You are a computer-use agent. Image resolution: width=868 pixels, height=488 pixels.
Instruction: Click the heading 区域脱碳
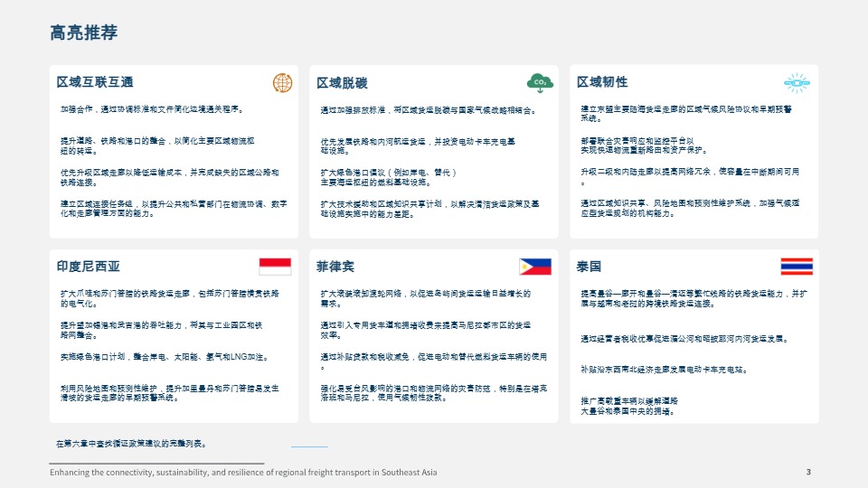coord(342,83)
